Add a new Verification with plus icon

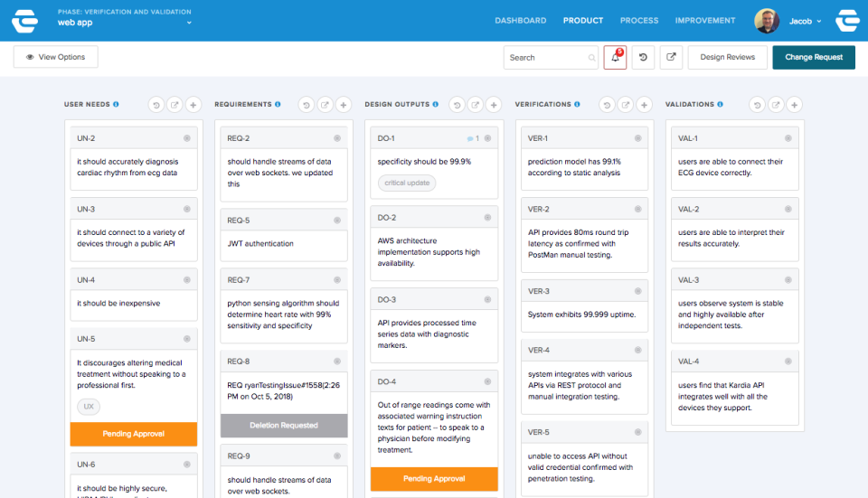644,105
